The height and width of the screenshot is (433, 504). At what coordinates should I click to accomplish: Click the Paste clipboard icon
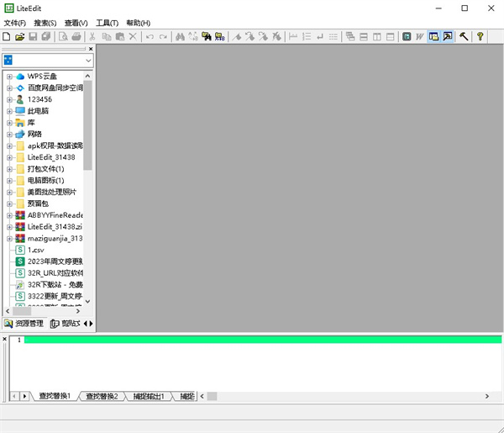point(120,37)
